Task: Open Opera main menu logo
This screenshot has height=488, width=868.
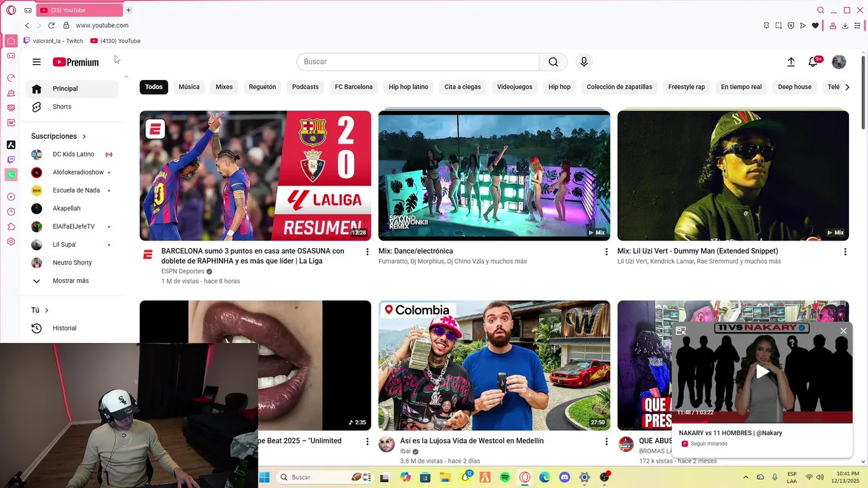Action: 11,10
